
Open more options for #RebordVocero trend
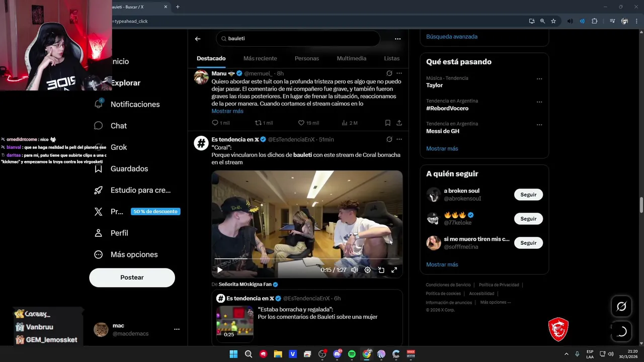539,102
